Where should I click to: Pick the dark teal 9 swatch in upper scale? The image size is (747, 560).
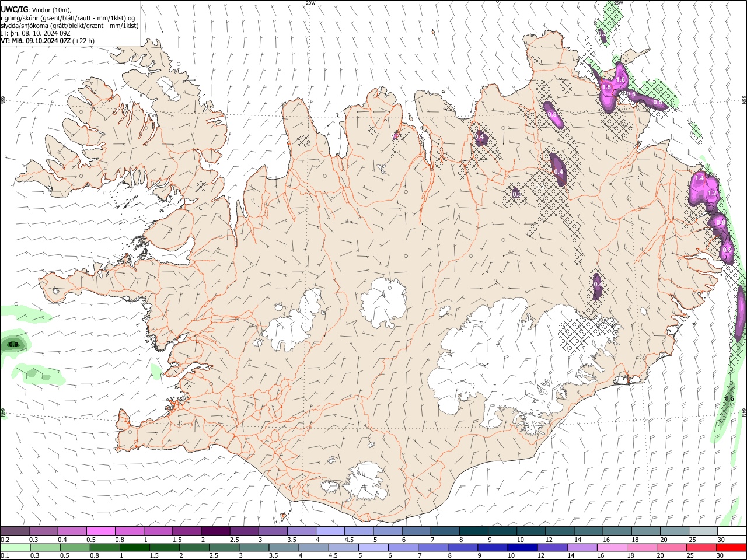pyautogui.click(x=502, y=531)
